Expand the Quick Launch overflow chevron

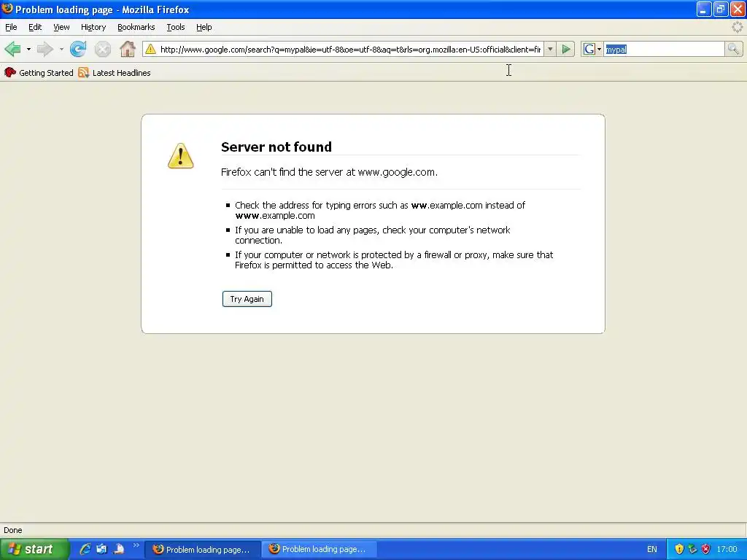pyautogui.click(x=136, y=545)
